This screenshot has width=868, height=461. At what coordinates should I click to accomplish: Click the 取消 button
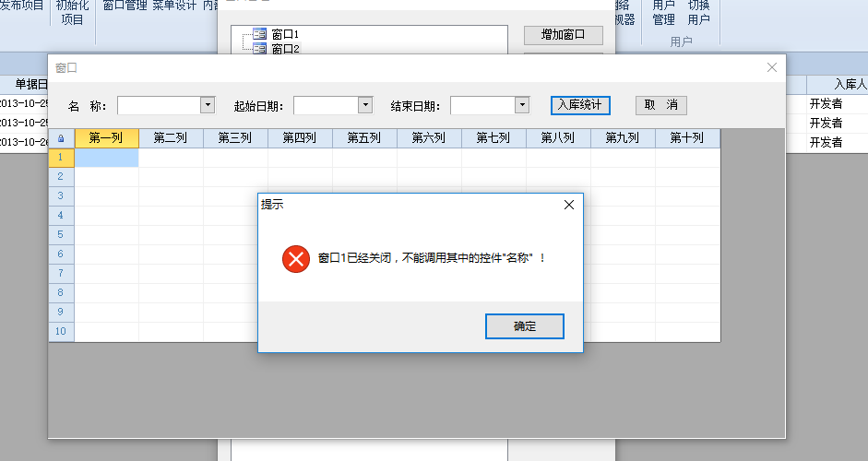(x=661, y=105)
